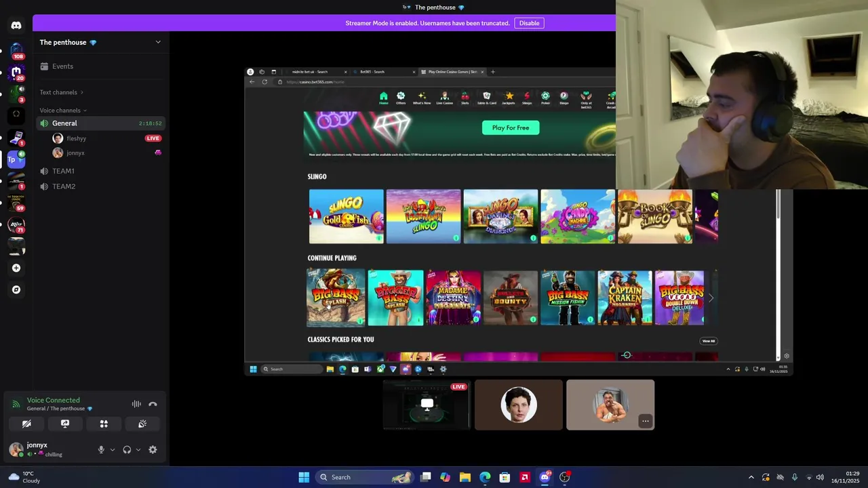The image size is (868, 488).
Task: Deafen using the headphones icon
Action: (127, 449)
